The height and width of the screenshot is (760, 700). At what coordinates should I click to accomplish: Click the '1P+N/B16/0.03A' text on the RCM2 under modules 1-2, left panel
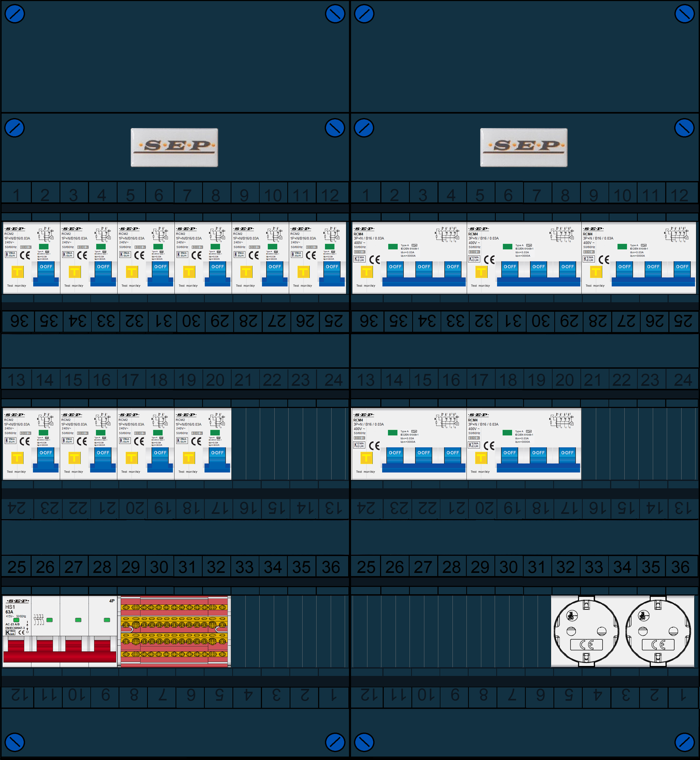pyautogui.click(x=17, y=238)
